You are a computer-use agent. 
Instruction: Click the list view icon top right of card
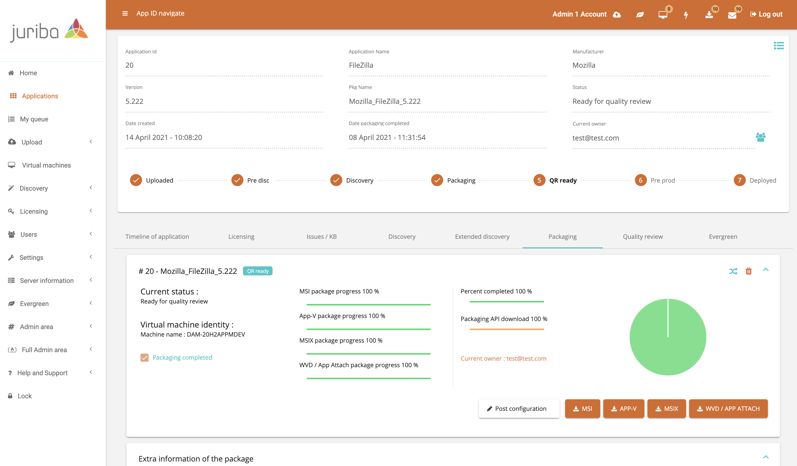(x=779, y=46)
